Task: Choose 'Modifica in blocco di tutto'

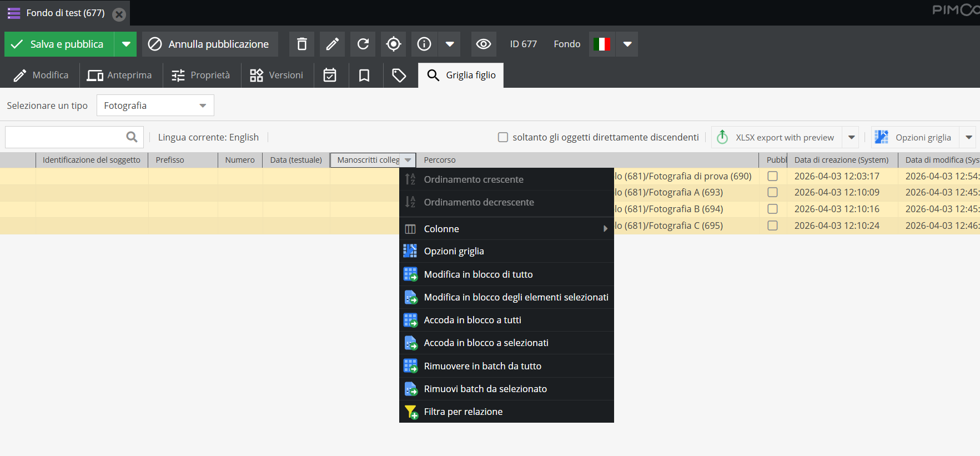Action: [478, 274]
